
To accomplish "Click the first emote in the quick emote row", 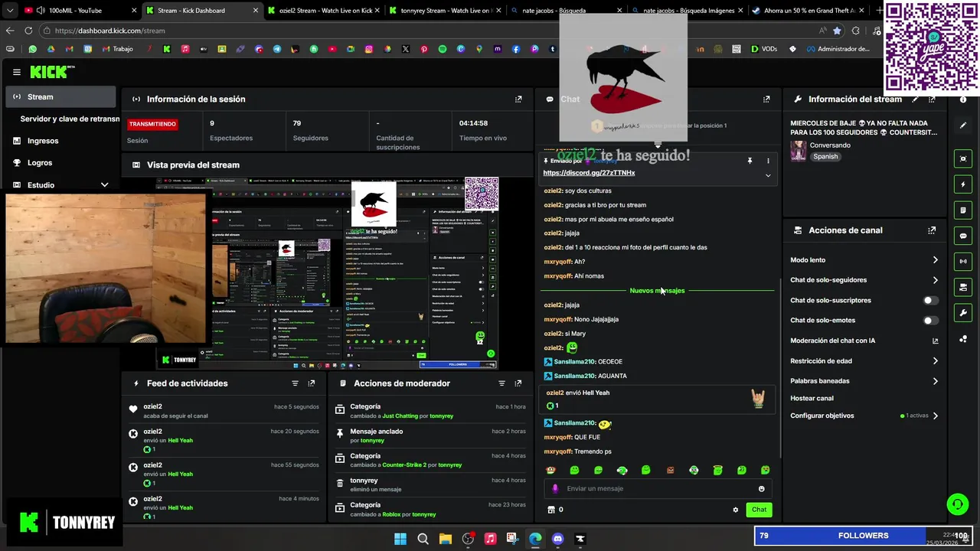I will point(550,470).
